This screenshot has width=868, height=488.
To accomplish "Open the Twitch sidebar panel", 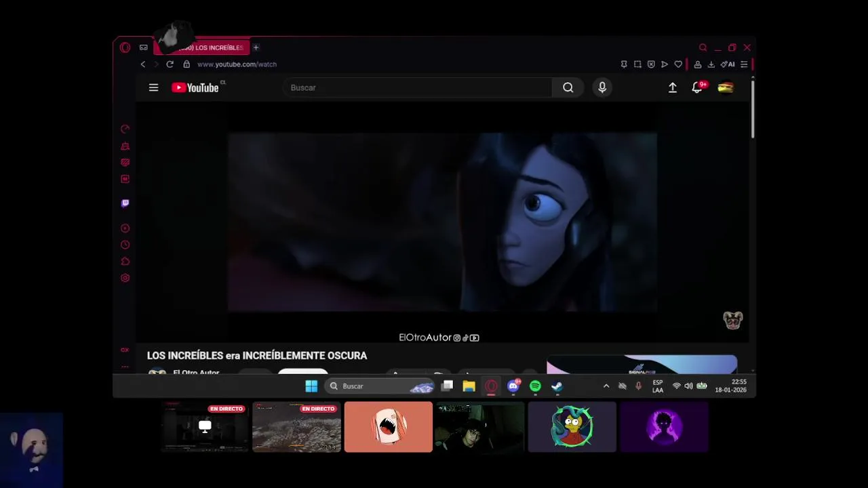I will [125, 203].
